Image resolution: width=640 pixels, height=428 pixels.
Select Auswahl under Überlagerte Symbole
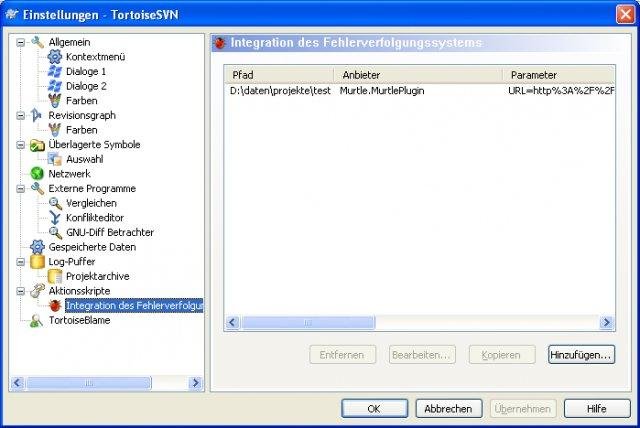[84, 159]
